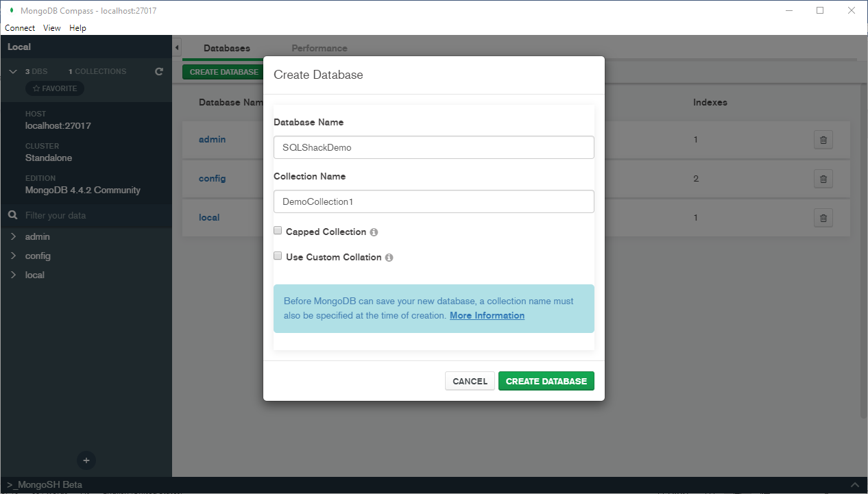868x494 pixels.
Task: Click the MongoDB Compass leaf app icon
Action: pyautogui.click(x=11, y=10)
